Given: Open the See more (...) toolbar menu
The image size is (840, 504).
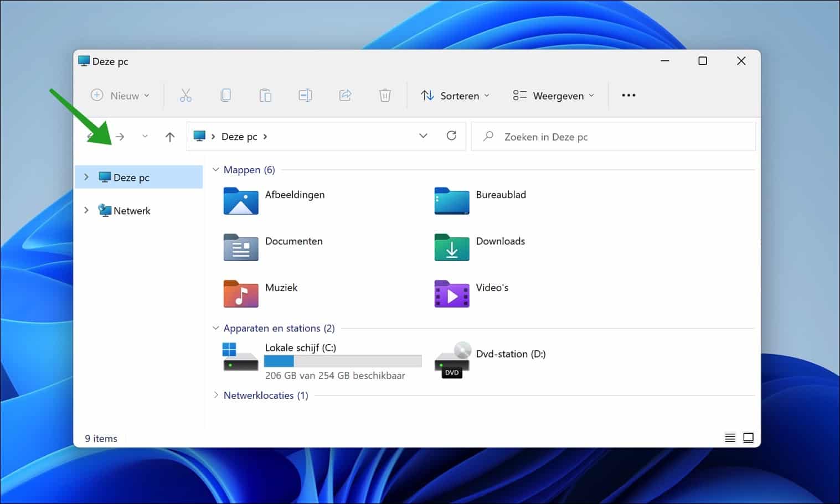Looking at the screenshot, I should pos(628,95).
